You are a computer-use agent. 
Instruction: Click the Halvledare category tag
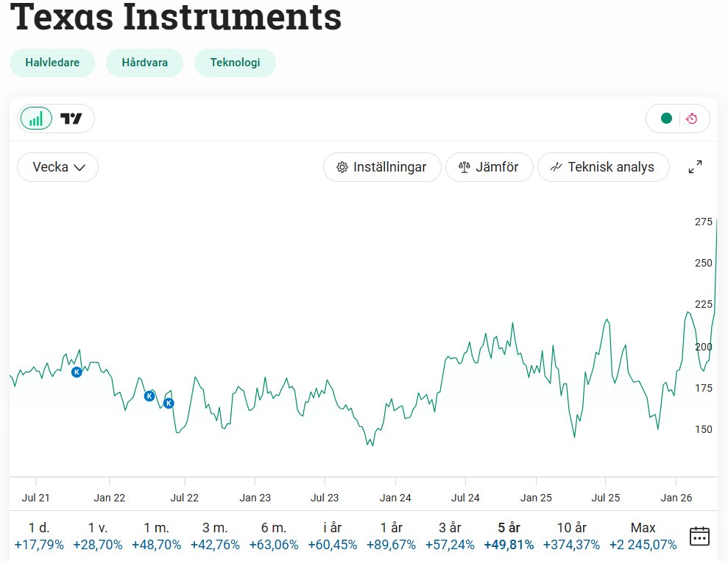pyautogui.click(x=52, y=63)
